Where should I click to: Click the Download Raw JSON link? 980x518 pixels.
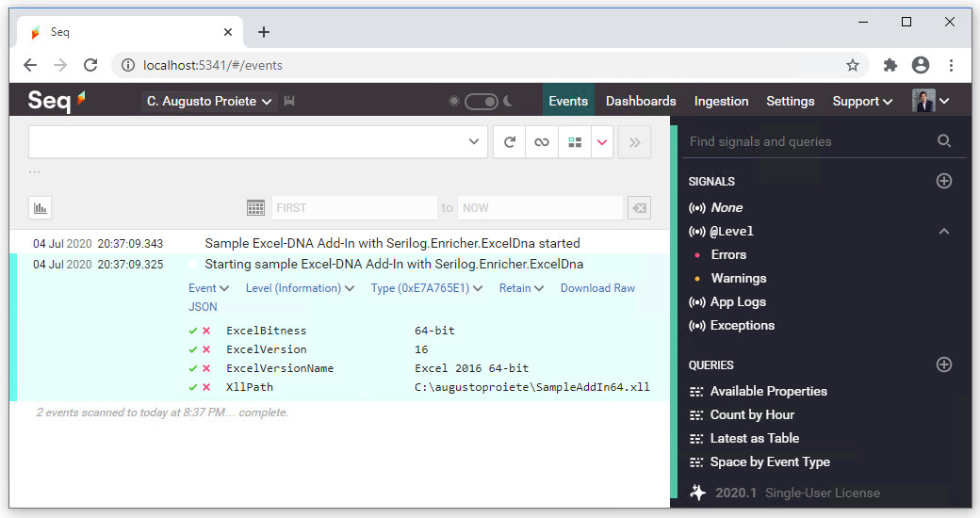(x=597, y=288)
